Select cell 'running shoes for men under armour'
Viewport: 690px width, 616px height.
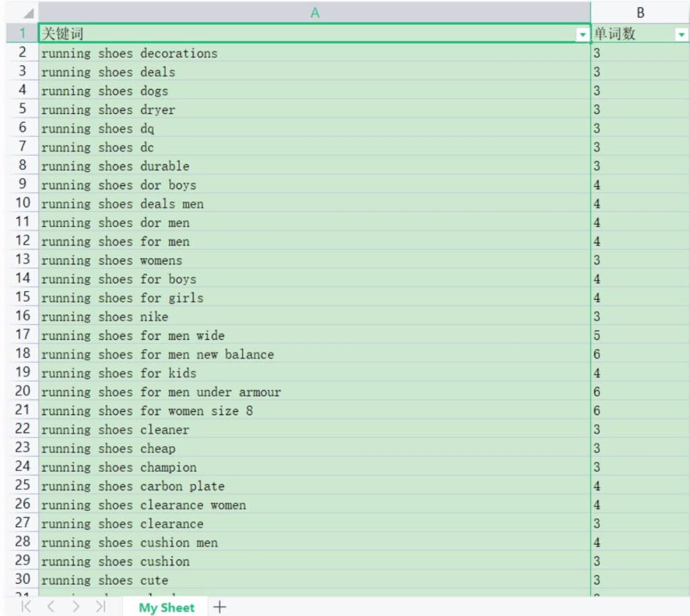click(161, 392)
